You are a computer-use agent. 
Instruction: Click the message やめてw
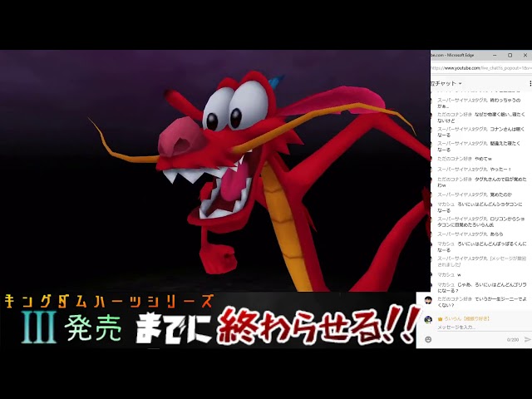(484, 159)
